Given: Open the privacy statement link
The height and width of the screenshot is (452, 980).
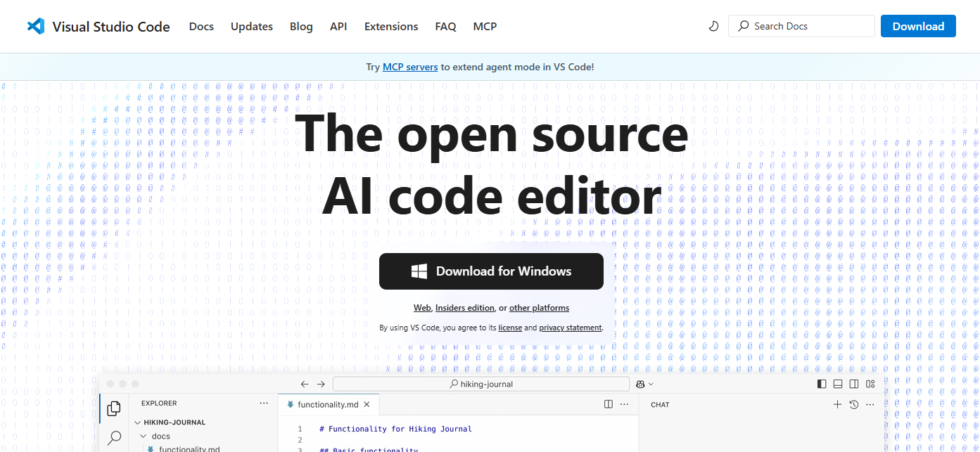Looking at the screenshot, I should click(571, 328).
